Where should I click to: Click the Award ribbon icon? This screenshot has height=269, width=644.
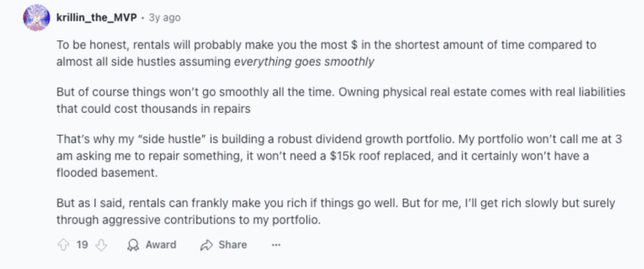tap(133, 245)
